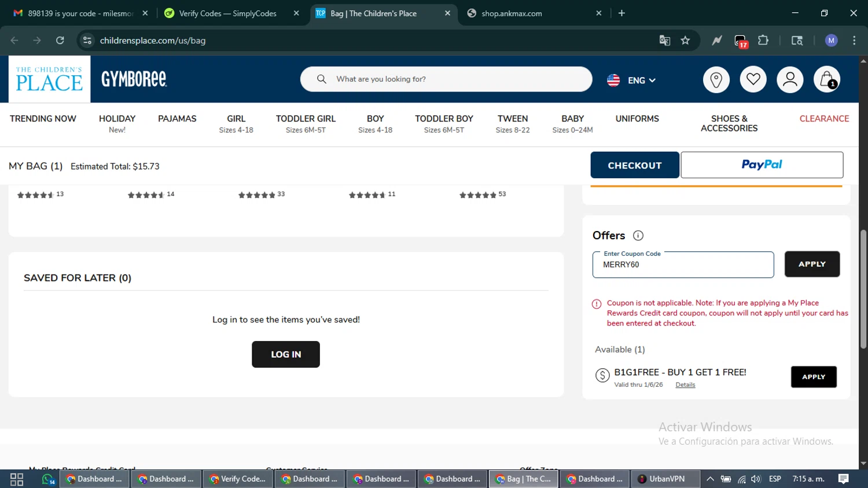Open the account profile icon
868x488 pixels.
790,80
